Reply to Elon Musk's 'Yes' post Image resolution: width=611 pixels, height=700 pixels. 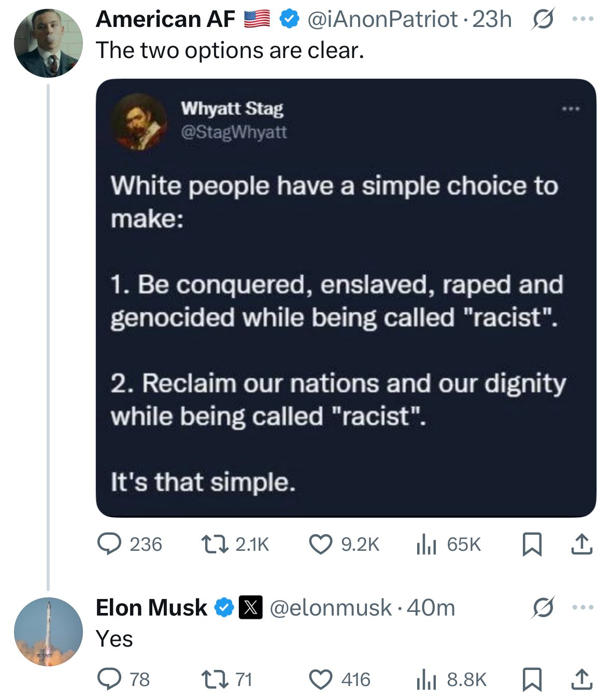[110, 679]
